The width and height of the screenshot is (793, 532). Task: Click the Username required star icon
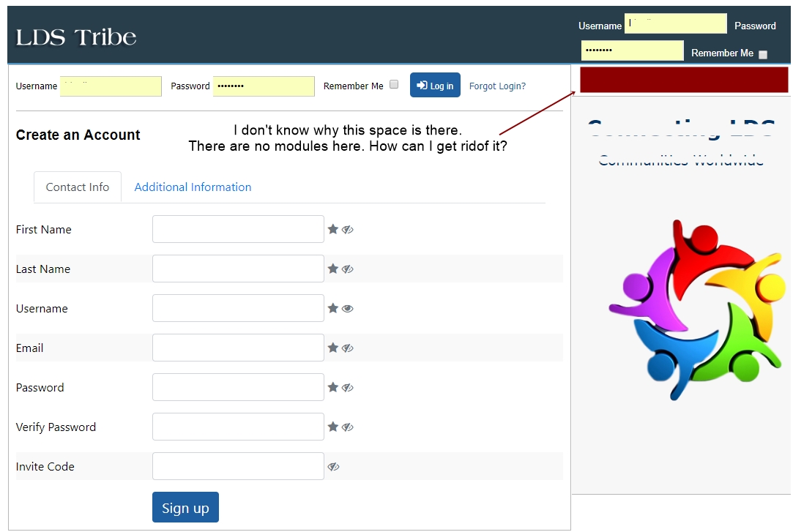pos(332,308)
